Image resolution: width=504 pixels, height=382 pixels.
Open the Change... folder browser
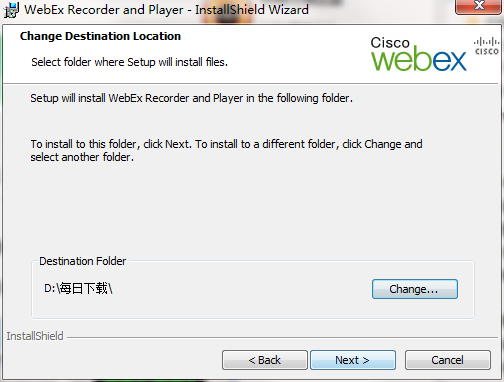(x=415, y=289)
